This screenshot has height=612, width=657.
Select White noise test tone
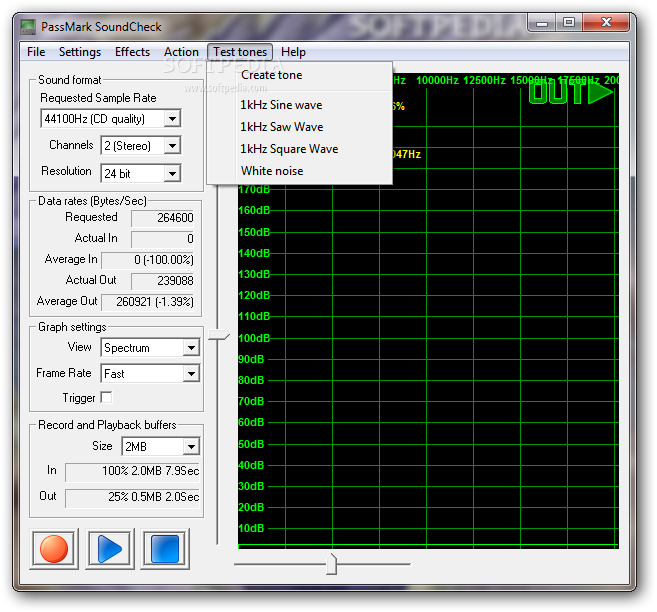(x=300, y=171)
